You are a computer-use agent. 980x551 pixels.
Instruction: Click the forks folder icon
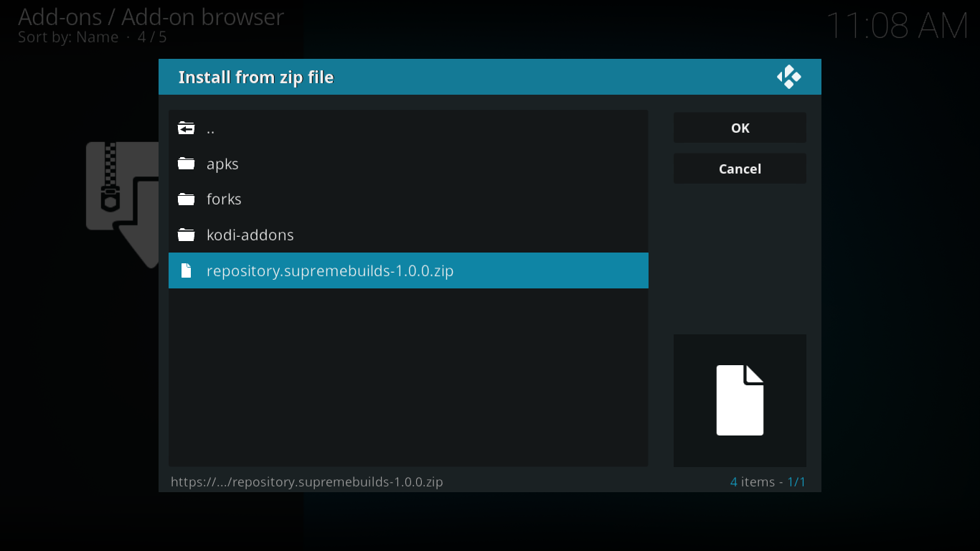pyautogui.click(x=187, y=199)
